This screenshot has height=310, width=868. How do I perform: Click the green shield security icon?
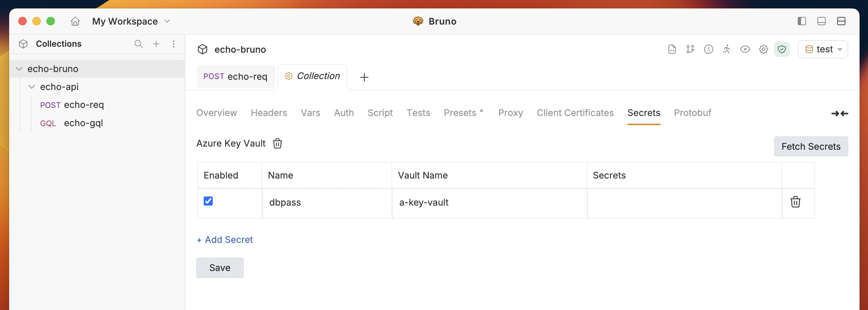click(x=782, y=49)
